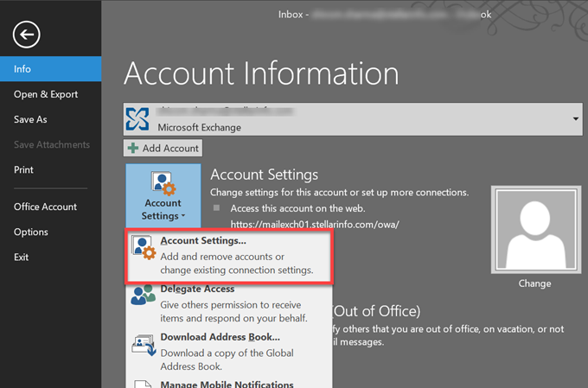The height and width of the screenshot is (388, 588).
Task: Click the 'Access this account on the web.' text
Action: [297, 208]
